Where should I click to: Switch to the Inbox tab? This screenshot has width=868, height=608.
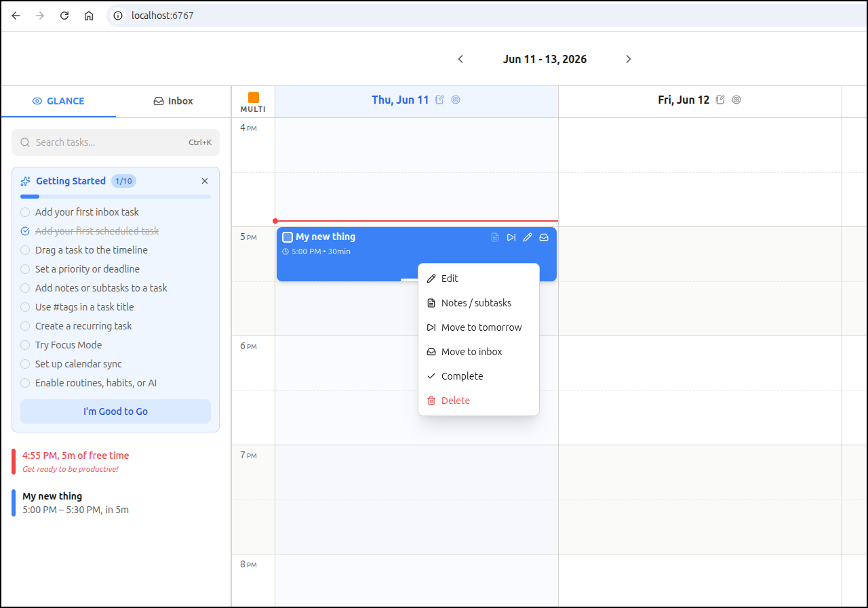pos(173,101)
